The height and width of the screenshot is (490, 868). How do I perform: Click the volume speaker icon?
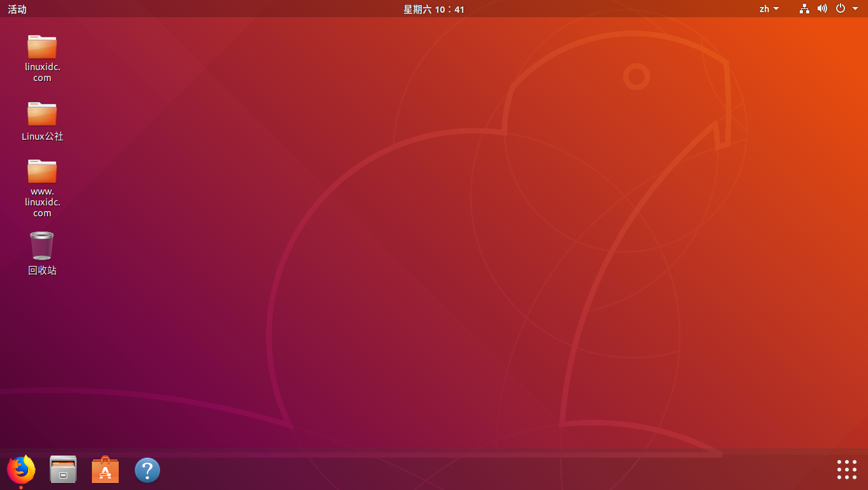[x=822, y=9]
